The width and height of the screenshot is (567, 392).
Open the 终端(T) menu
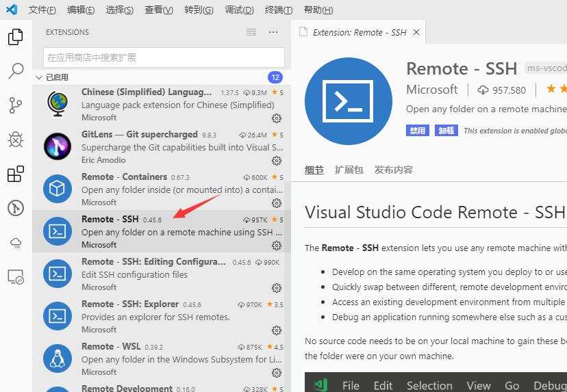point(279,10)
